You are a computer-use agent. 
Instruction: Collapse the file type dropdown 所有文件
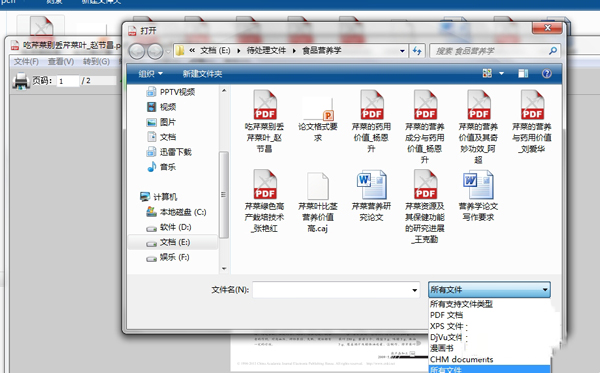point(545,290)
